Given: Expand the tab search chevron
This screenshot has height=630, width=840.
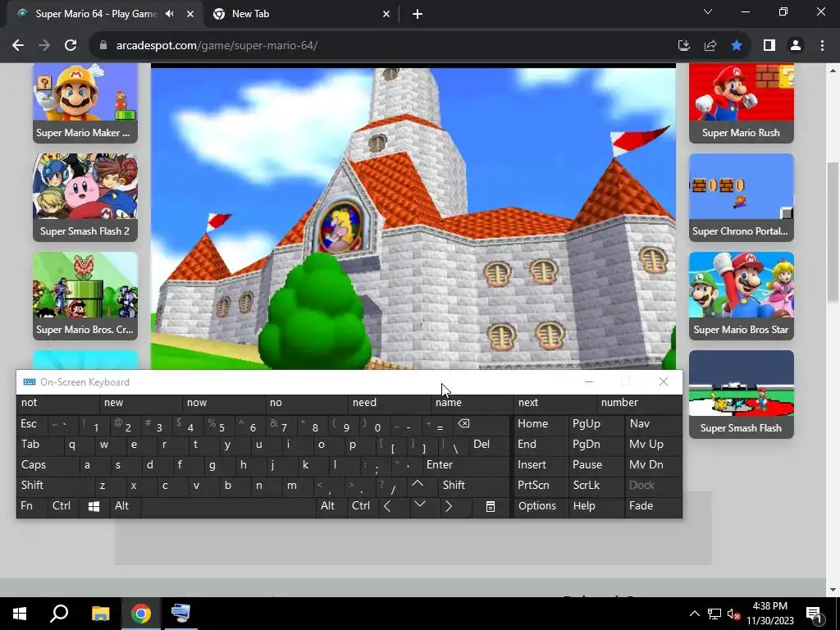Looking at the screenshot, I should tap(708, 11).
